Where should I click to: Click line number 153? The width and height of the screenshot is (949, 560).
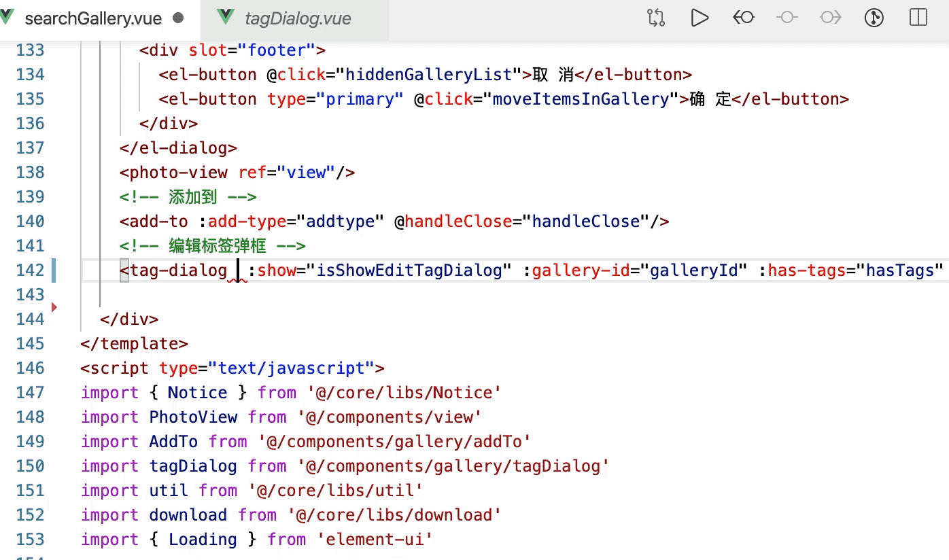30,539
